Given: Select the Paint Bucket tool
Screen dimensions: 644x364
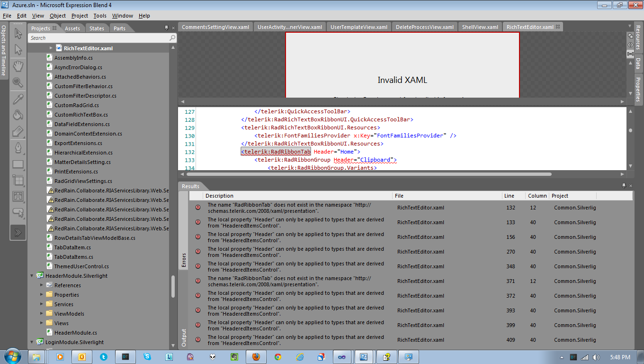Looking at the screenshot, I should click(18, 115).
